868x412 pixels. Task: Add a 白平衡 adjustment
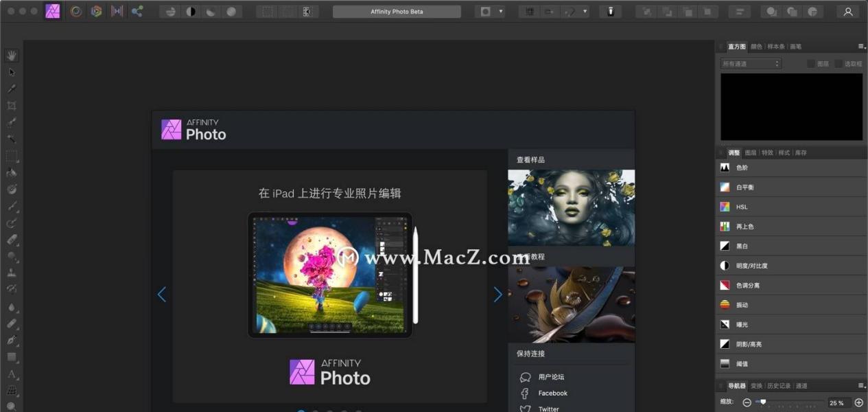[791, 187]
